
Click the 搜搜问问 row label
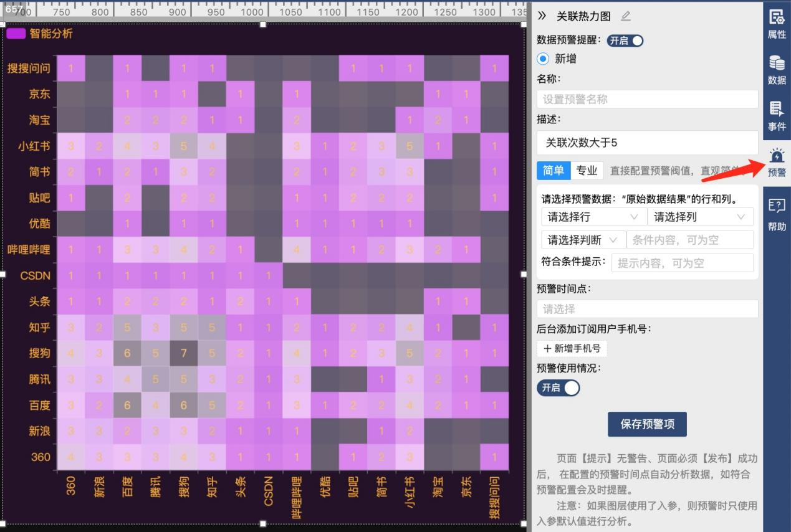click(x=29, y=68)
